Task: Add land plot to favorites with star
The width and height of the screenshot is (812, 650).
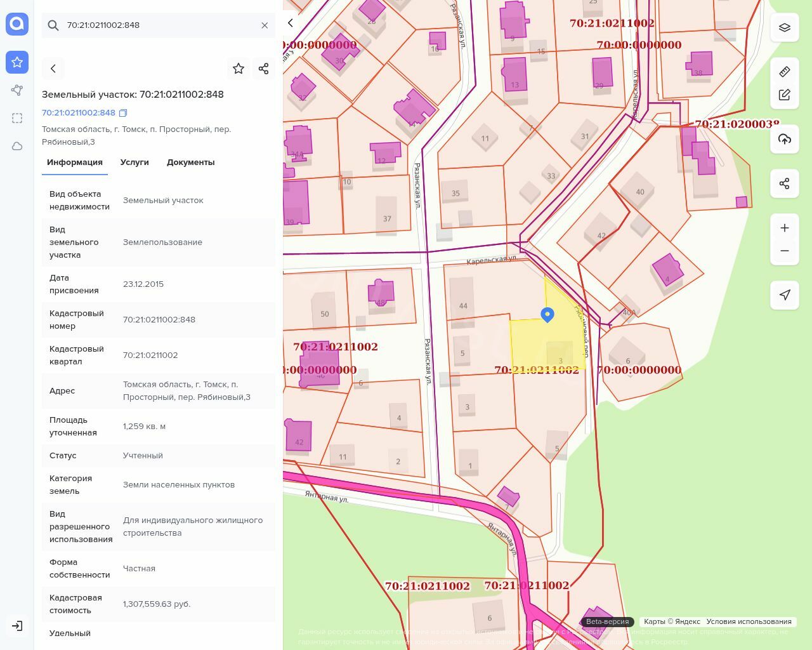Action: 239,69
